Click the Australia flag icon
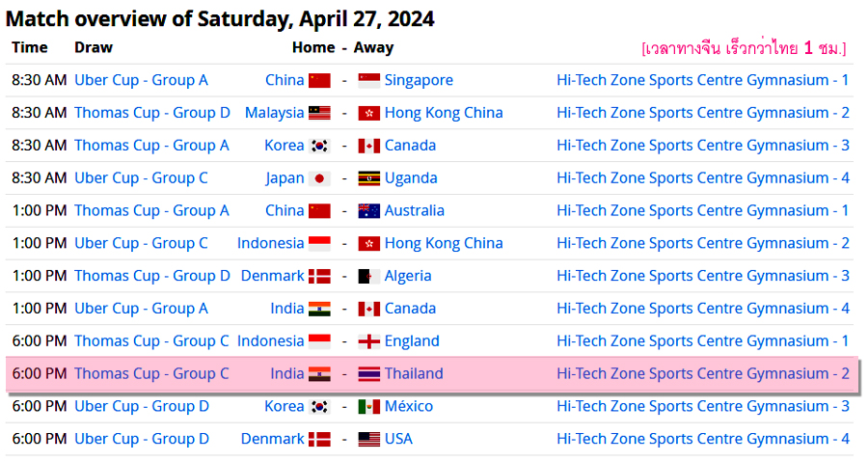This screenshot has width=868, height=462. click(x=368, y=211)
